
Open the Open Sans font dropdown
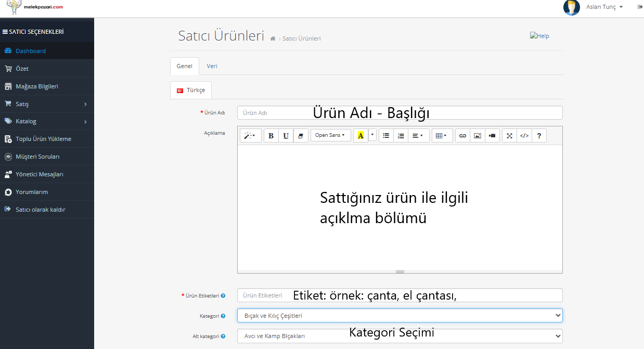click(330, 135)
